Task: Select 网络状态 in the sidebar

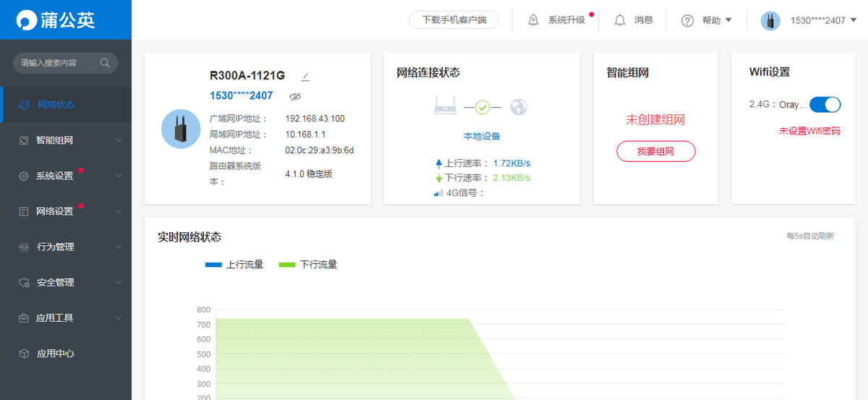Action: (x=56, y=105)
